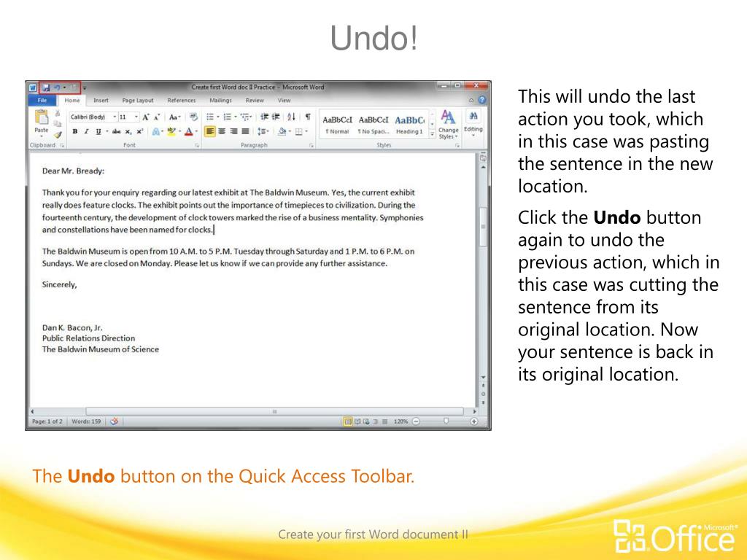Switch to the Insert tab
747x560 pixels.
[101, 101]
